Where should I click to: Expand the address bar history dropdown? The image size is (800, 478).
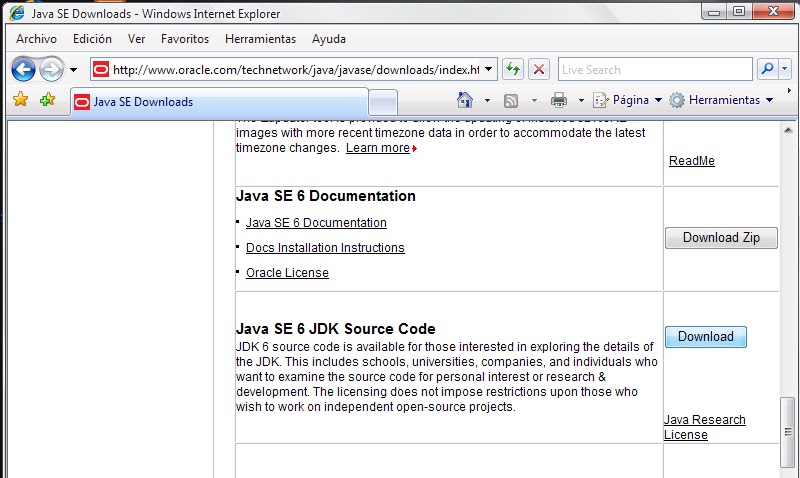pos(489,69)
